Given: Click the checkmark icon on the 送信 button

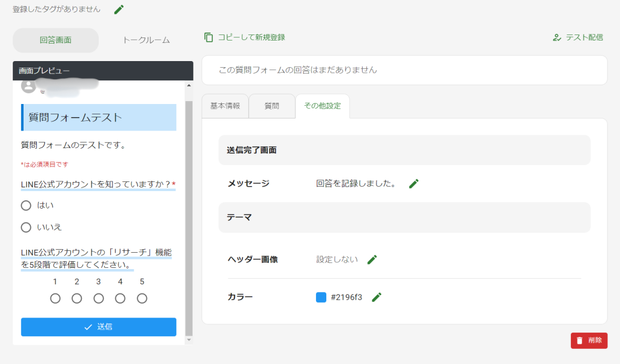Looking at the screenshot, I should click(88, 327).
